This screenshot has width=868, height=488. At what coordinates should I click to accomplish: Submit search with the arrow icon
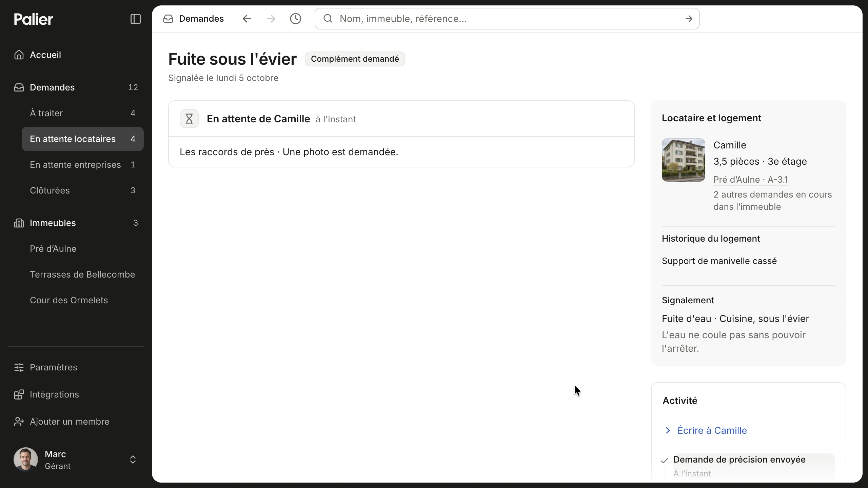click(689, 19)
